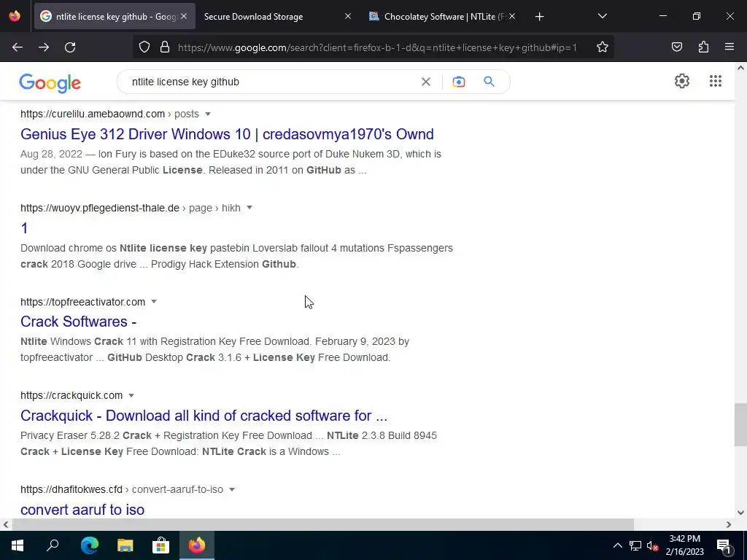Viewport: 747px width, 560px height.
Task: Clear the Google search box text
Action: [x=426, y=82]
